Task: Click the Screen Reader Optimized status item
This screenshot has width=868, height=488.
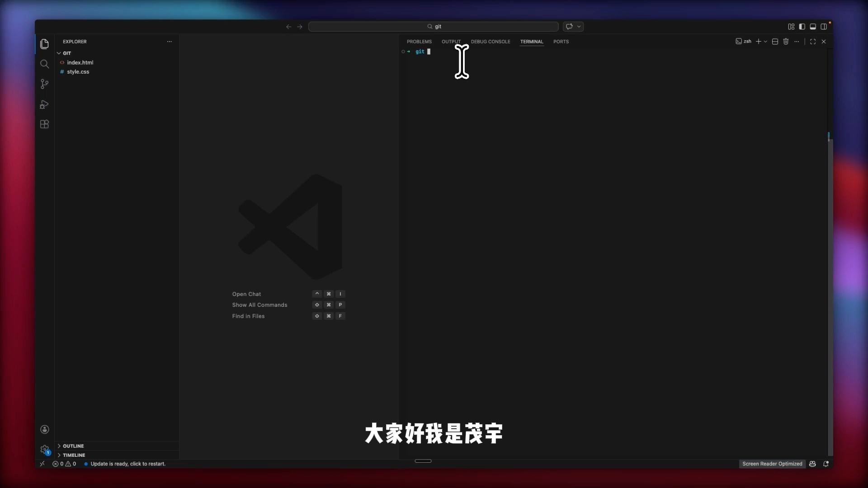Action: coord(772,464)
